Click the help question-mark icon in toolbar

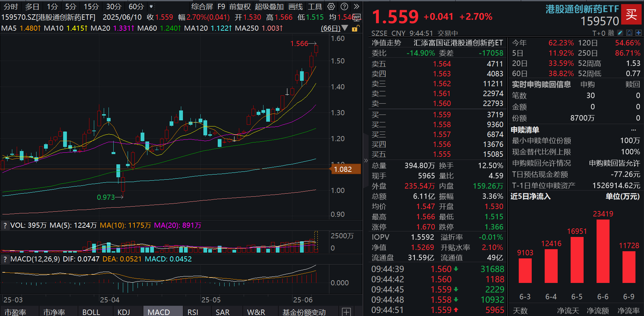(x=344, y=6)
